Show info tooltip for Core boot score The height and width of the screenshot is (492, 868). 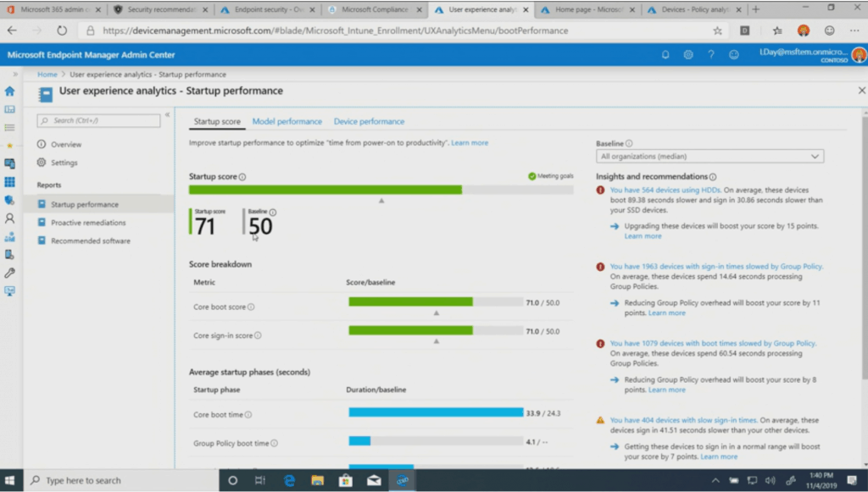point(251,307)
